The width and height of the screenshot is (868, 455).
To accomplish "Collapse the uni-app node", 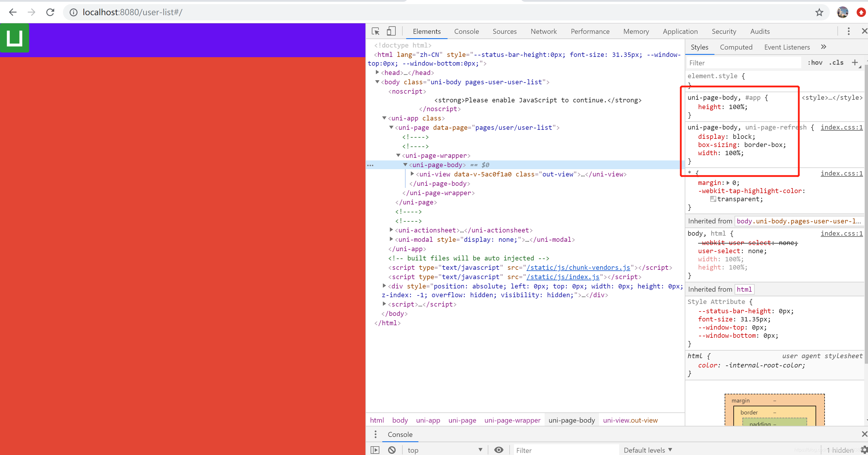I will pos(384,118).
